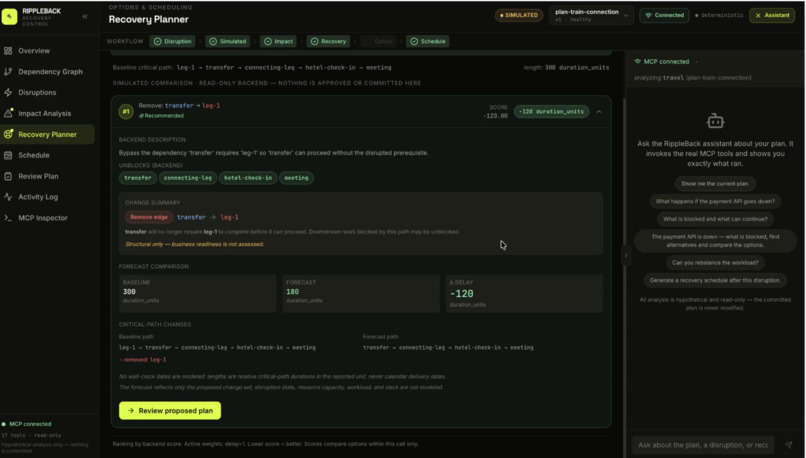The width and height of the screenshot is (806, 458).
Task: Open the Activity Log
Action: (x=47, y=197)
